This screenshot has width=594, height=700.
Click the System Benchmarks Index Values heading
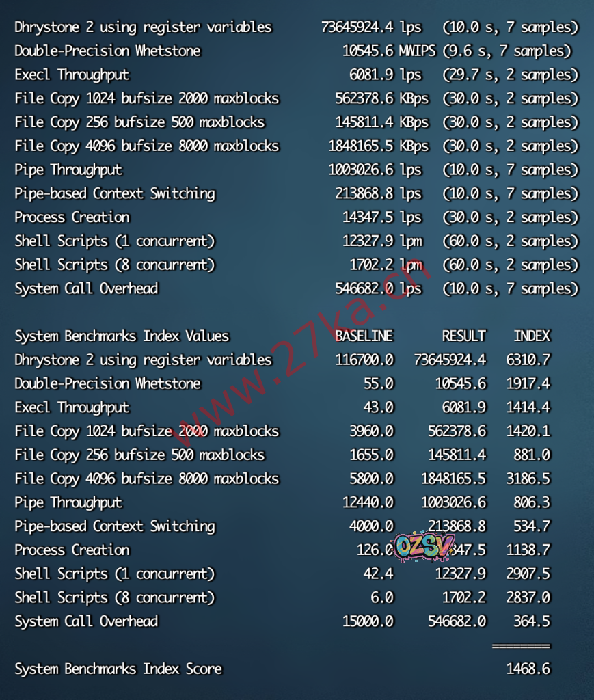[x=122, y=336]
